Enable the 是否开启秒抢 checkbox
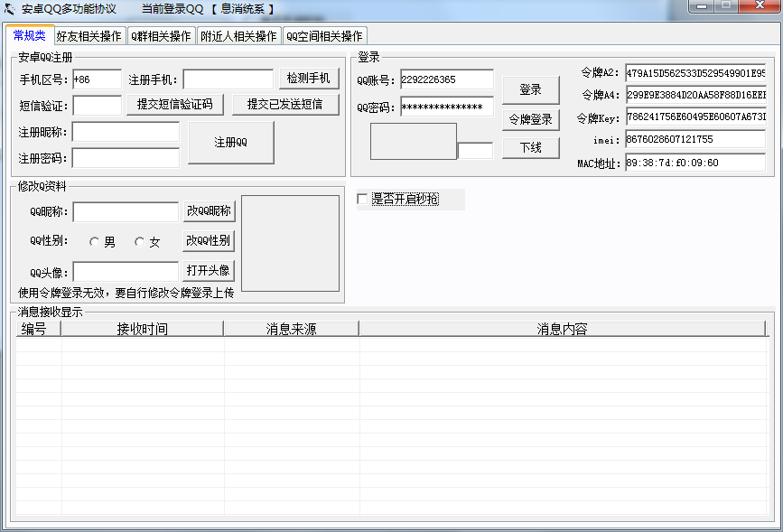The height and width of the screenshot is (532, 783). coord(362,199)
